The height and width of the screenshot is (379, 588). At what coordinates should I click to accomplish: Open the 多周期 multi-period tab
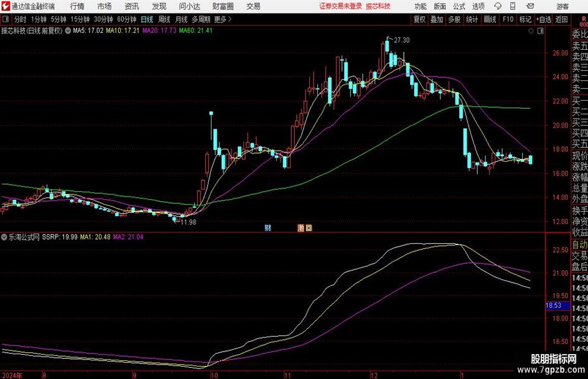(201, 19)
